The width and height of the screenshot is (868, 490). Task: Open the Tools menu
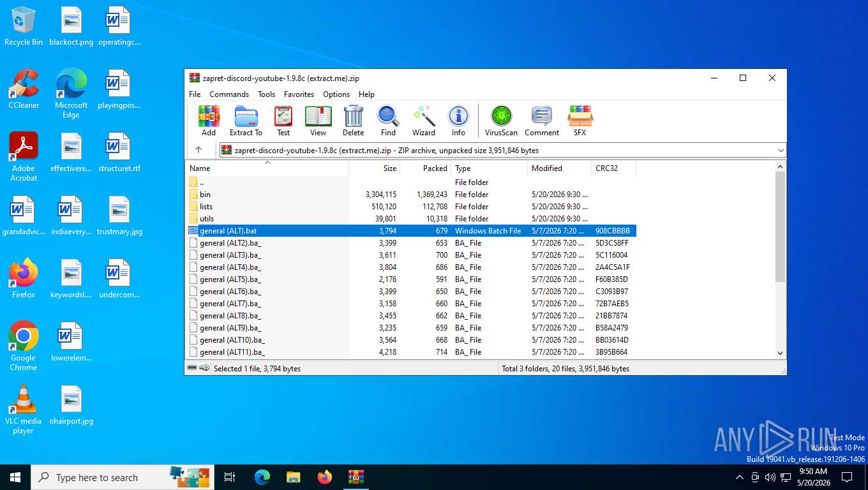(x=266, y=94)
